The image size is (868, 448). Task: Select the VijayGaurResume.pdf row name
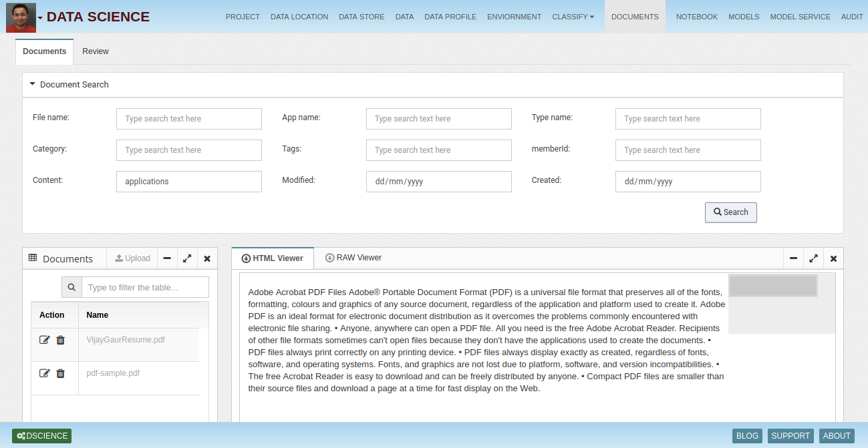(126, 340)
